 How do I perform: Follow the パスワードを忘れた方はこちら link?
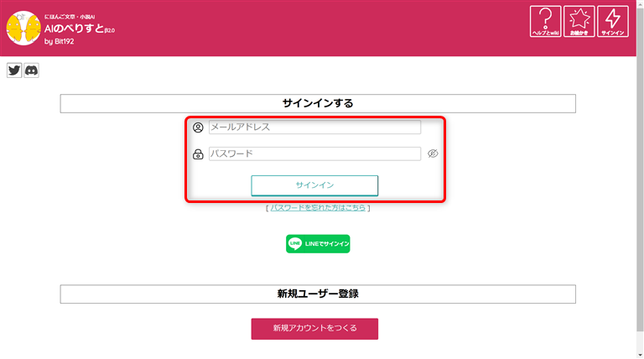(x=318, y=206)
